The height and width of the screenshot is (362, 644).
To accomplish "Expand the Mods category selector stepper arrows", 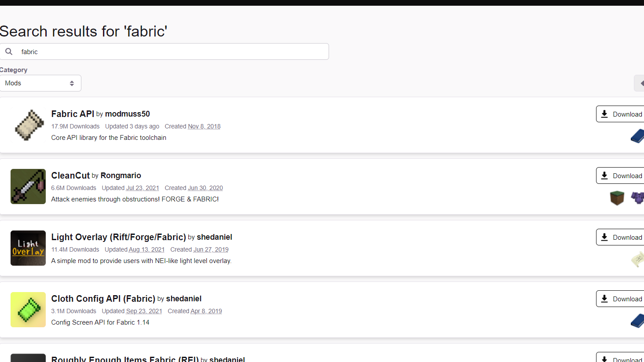I will click(72, 83).
